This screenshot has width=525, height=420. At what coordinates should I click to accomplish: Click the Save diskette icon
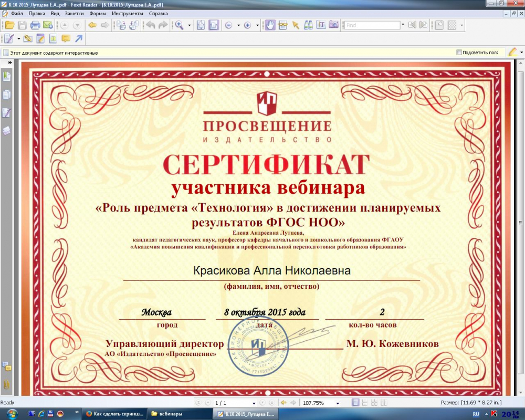[x=22, y=25]
